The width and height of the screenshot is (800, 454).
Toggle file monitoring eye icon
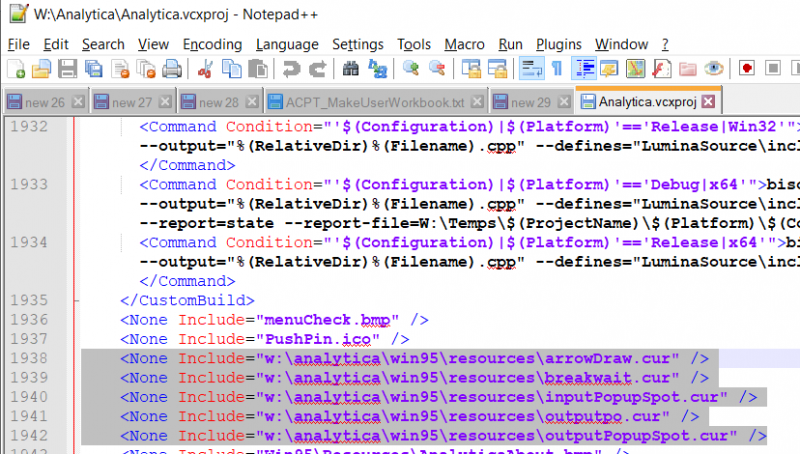click(x=714, y=69)
